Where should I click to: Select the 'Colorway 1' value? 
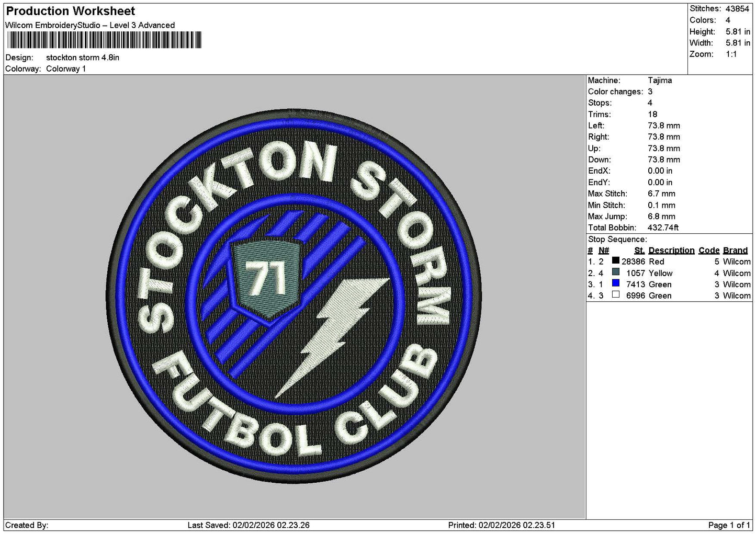coord(66,69)
